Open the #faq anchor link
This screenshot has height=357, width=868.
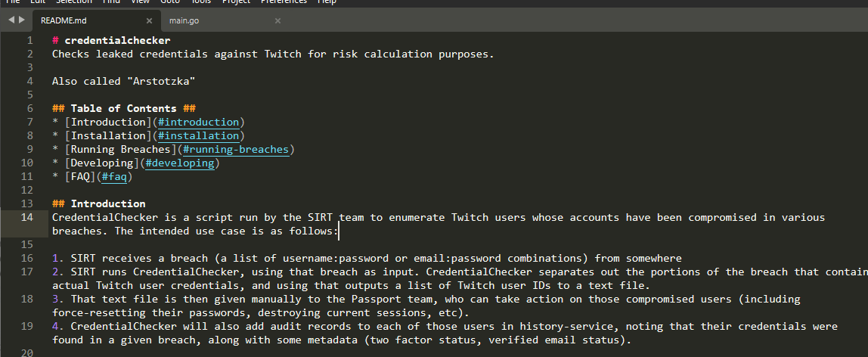click(114, 177)
